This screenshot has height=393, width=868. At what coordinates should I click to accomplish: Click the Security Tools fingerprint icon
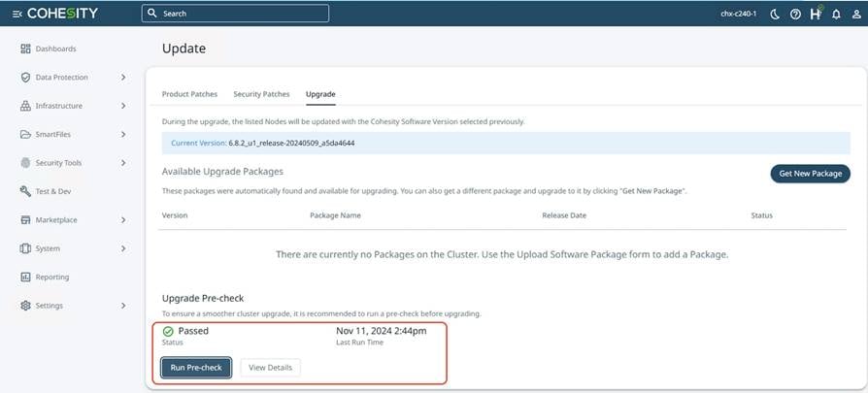click(25, 163)
